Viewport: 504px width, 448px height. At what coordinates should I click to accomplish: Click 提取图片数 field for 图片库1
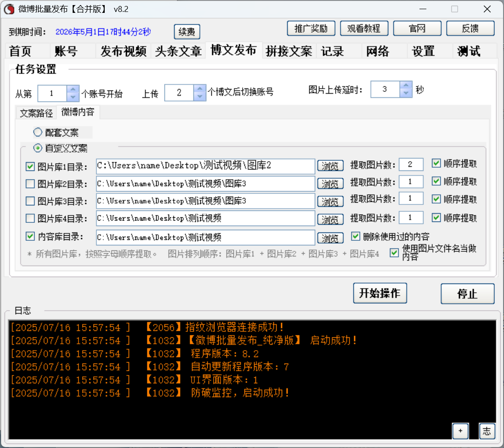tap(411, 164)
